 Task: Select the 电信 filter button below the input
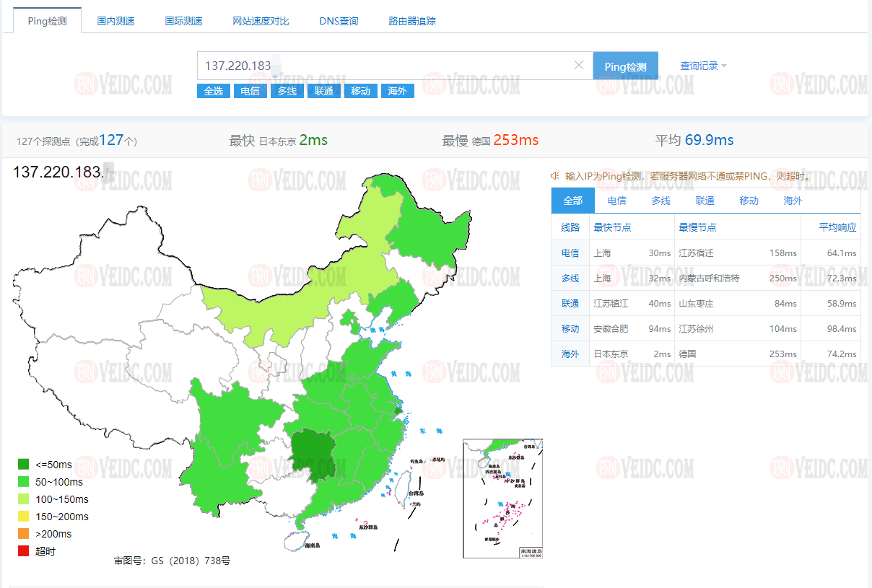250,90
